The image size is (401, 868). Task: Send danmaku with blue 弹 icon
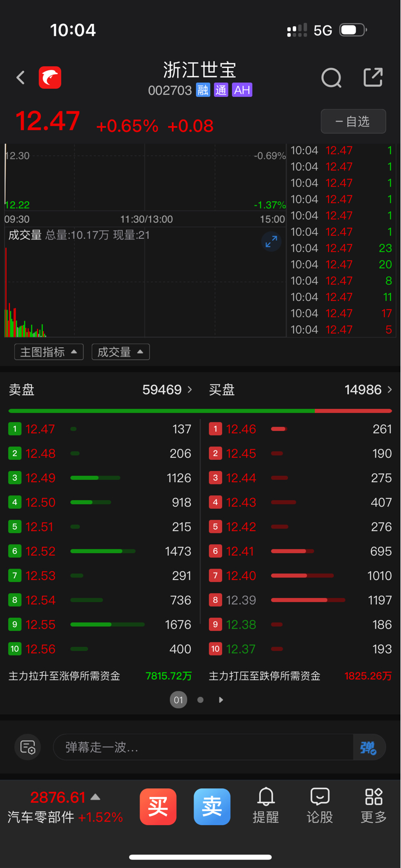(369, 748)
